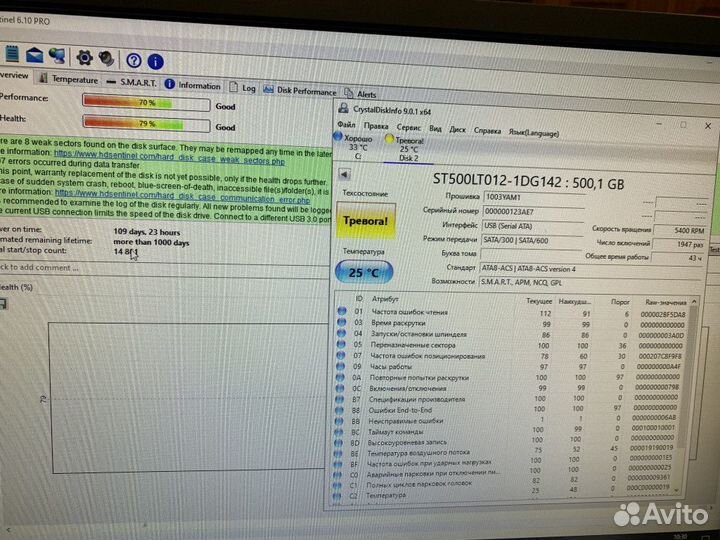Image resolution: width=720 pixels, height=540 pixels.
Task: Click the status dot of attribute B8 Ошибки End-to-End
Action: [x=339, y=410]
